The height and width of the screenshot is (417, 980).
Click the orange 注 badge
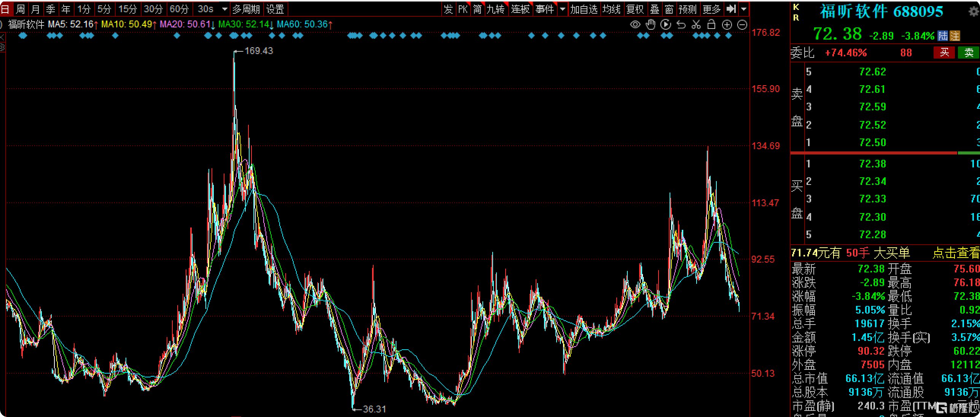click(955, 36)
